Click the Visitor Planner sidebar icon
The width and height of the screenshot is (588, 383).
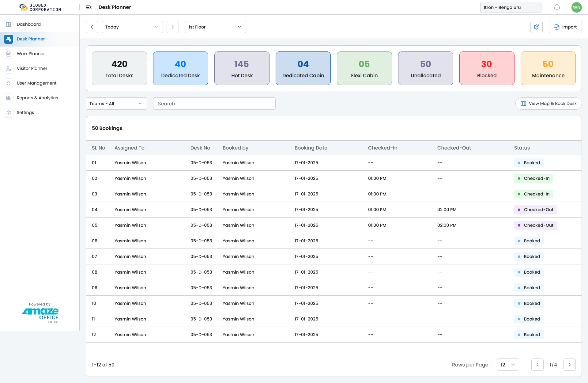pyautogui.click(x=9, y=68)
